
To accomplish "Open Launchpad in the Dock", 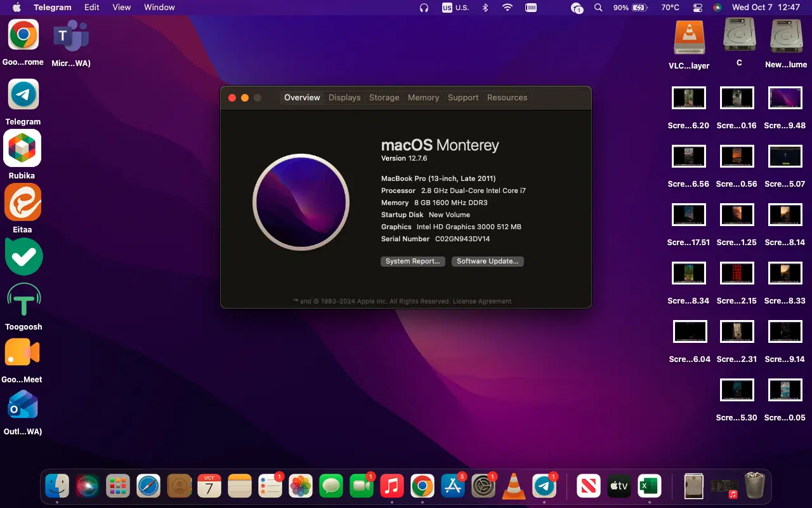I will [x=118, y=486].
